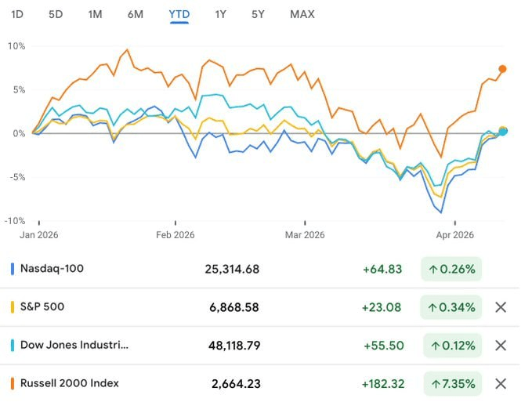This screenshot has height=402, width=532.
Task: View the 1Y time range
Action: [x=221, y=14]
